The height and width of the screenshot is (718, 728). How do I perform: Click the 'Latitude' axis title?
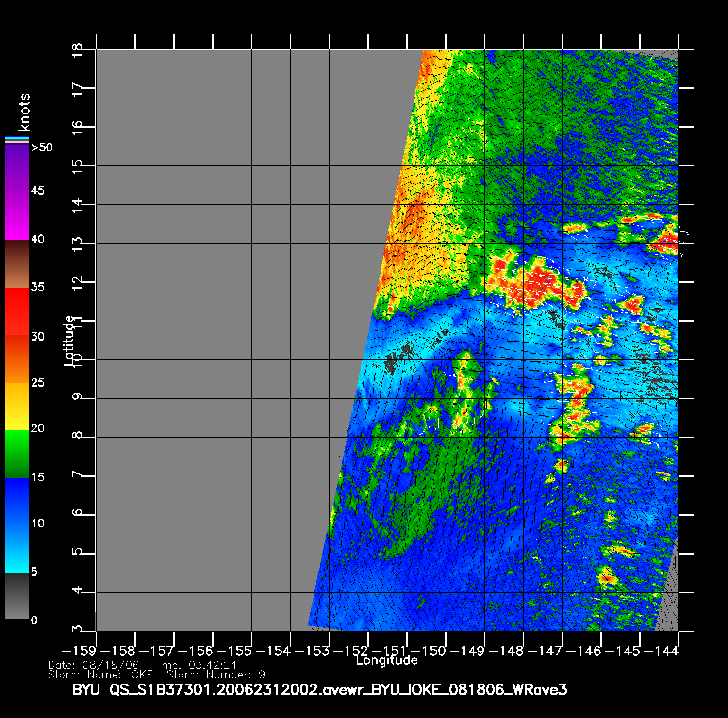(69, 340)
